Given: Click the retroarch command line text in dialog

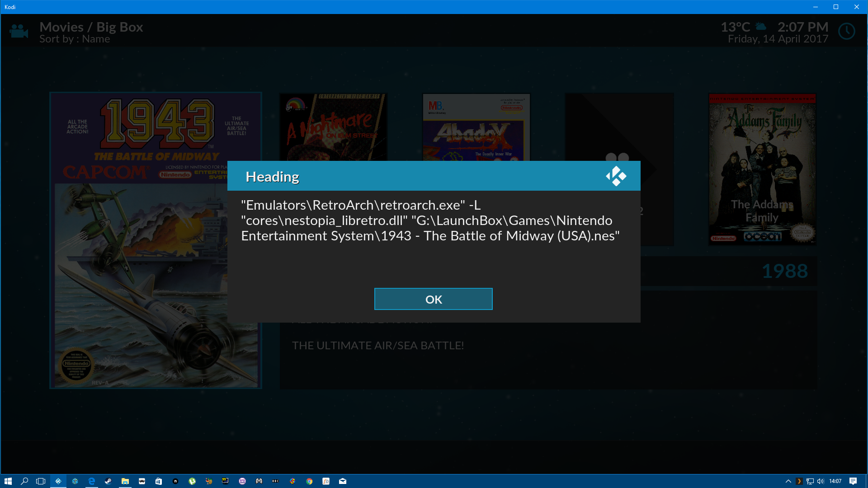Looking at the screenshot, I should (430, 221).
